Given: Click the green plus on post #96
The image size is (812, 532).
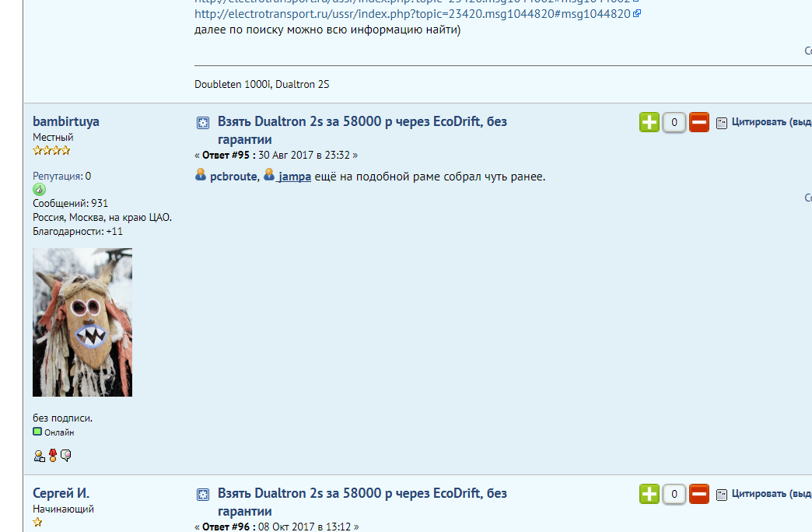Looking at the screenshot, I should pyautogui.click(x=649, y=494).
